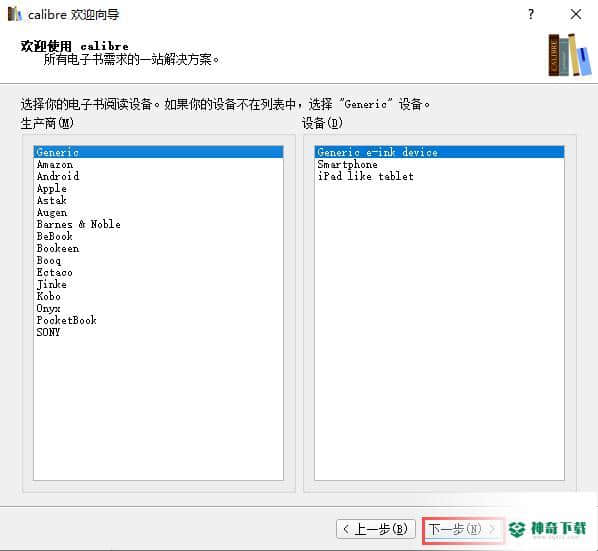Click the calibre app icon in title bar

[x=14, y=14]
